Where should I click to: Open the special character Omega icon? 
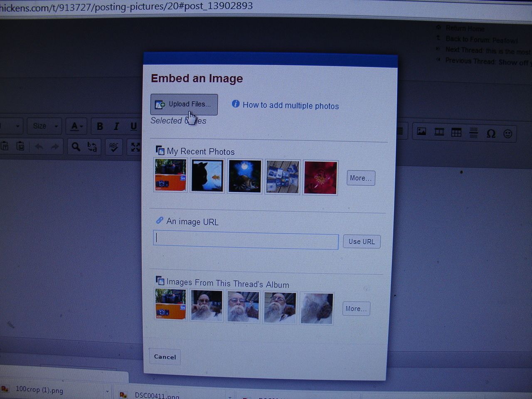tap(491, 133)
